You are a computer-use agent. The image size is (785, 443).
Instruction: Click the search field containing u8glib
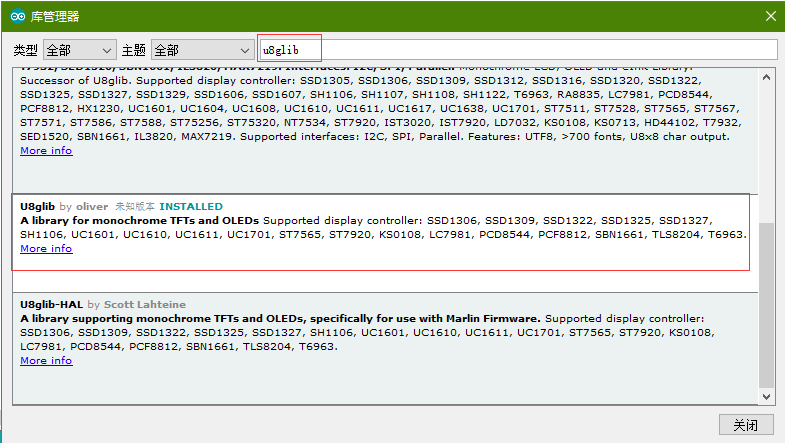pyautogui.click(x=518, y=50)
